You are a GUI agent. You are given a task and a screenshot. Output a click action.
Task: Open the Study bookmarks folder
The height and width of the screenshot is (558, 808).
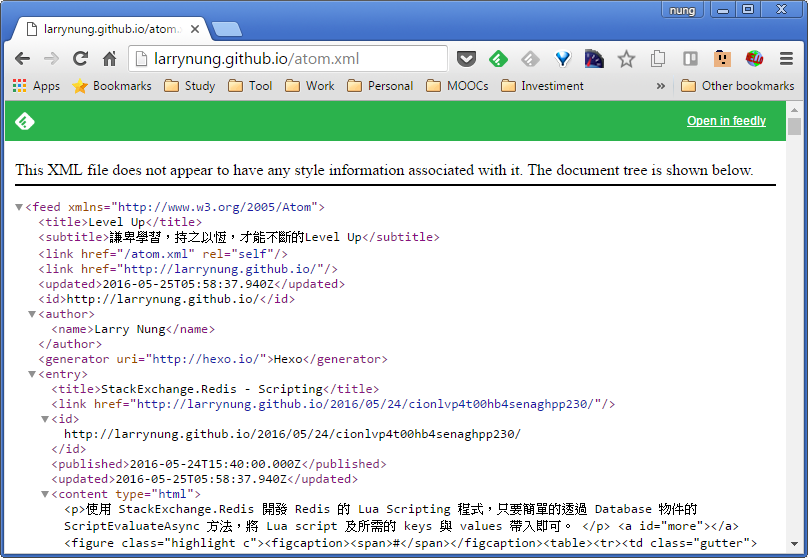pyautogui.click(x=190, y=86)
